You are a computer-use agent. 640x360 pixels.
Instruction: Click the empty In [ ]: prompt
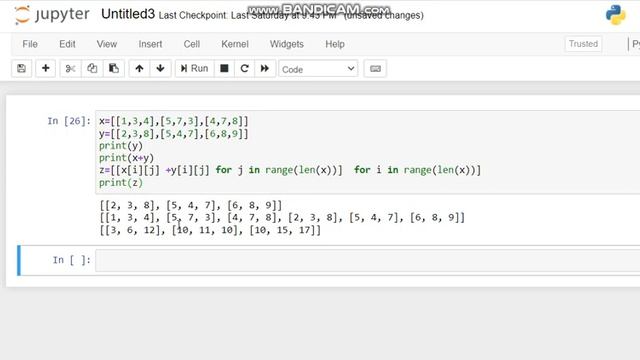coord(71,260)
